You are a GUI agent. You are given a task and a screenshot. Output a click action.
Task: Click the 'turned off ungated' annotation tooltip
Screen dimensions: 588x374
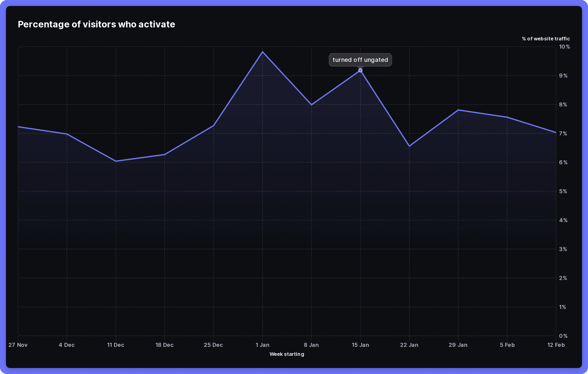click(360, 60)
